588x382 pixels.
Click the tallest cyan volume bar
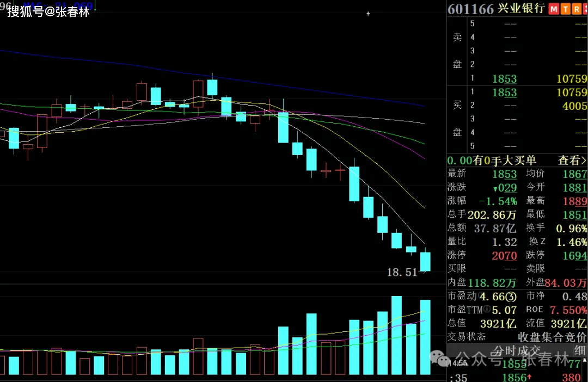click(396, 335)
